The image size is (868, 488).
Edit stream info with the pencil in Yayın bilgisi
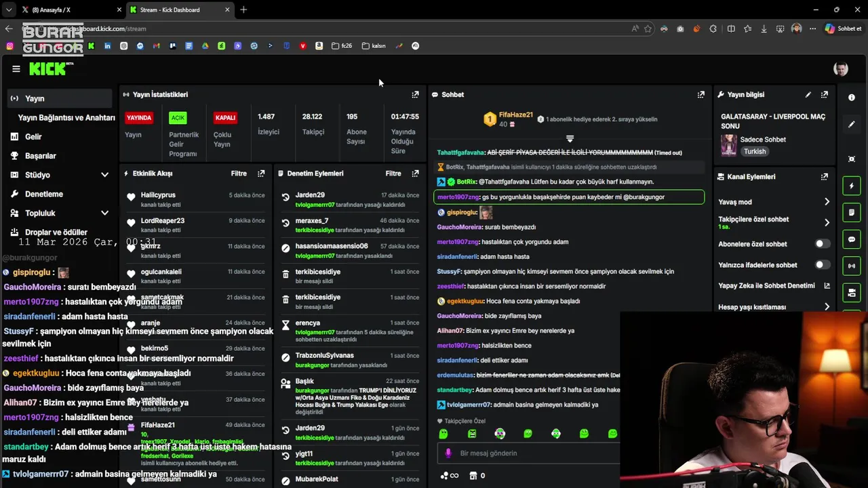(808, 95)
